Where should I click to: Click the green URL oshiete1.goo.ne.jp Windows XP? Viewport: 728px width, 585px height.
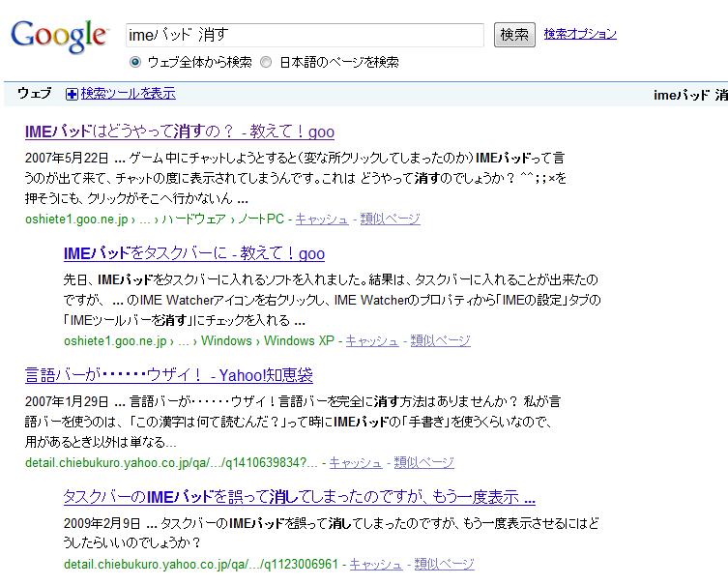199,340
